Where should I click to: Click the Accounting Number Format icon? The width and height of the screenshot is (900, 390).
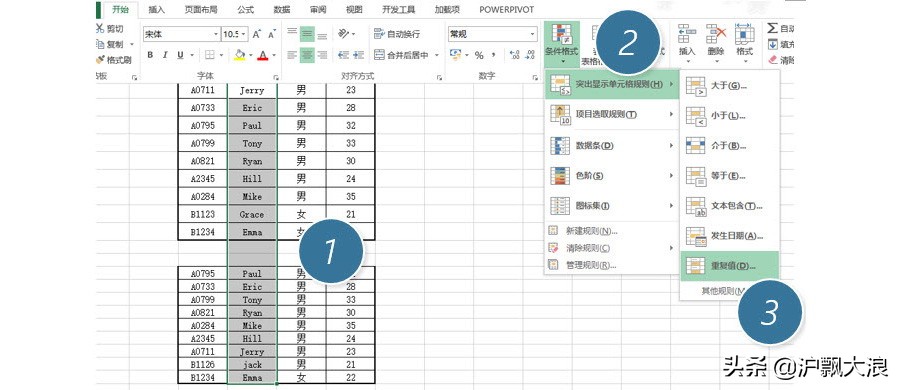click(x=456, y=55)
